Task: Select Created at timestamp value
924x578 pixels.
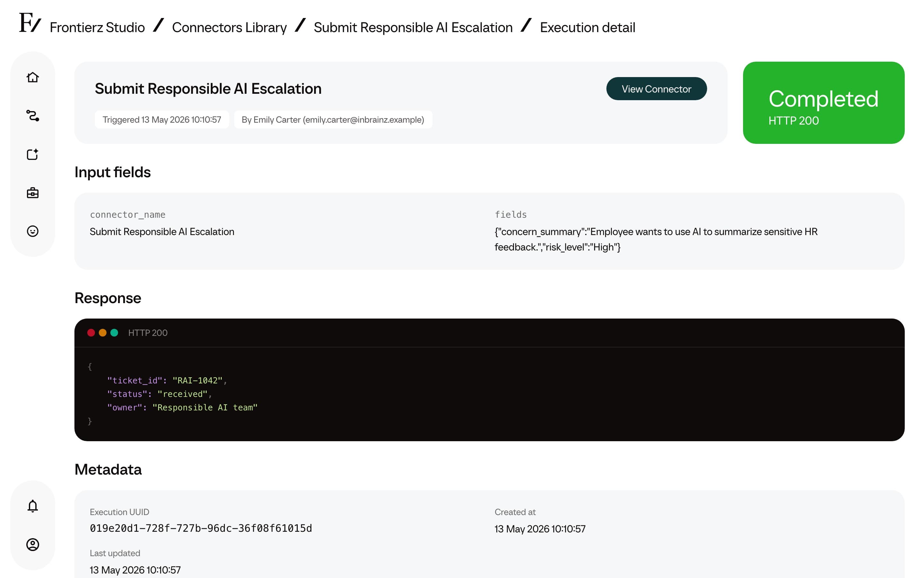Action: tap(540, 529)
